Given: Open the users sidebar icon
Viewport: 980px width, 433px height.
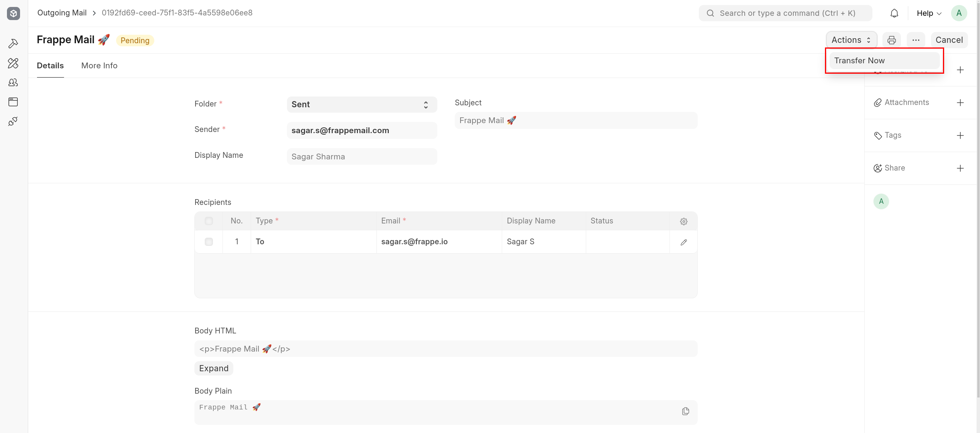Looking at the screenshot, I should coord(13,83).
